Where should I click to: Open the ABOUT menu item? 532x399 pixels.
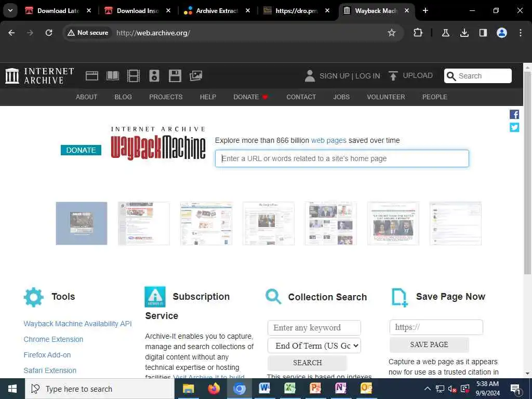tap(87, 97)
